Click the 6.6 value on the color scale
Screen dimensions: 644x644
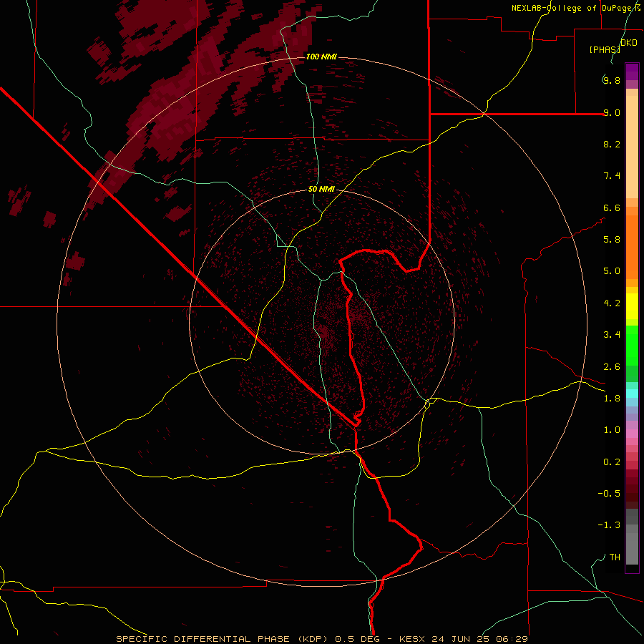click(x=612, y=208)
